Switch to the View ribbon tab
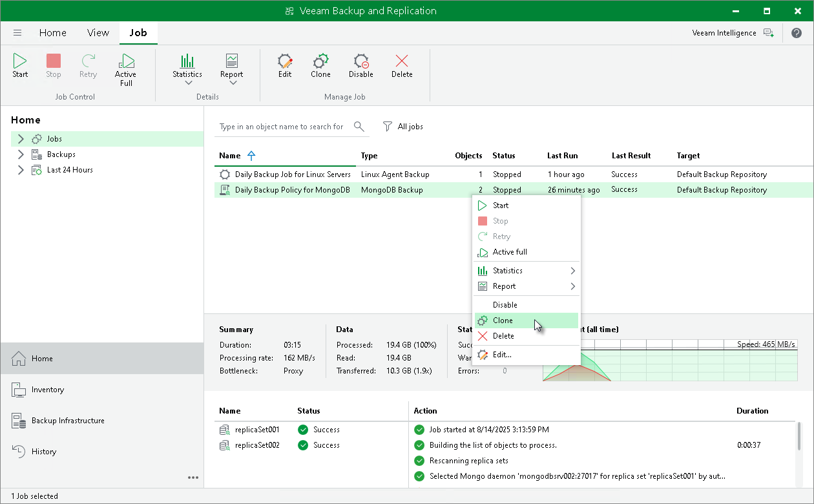Viewport: 814px width, 504px height. [98, 32]
